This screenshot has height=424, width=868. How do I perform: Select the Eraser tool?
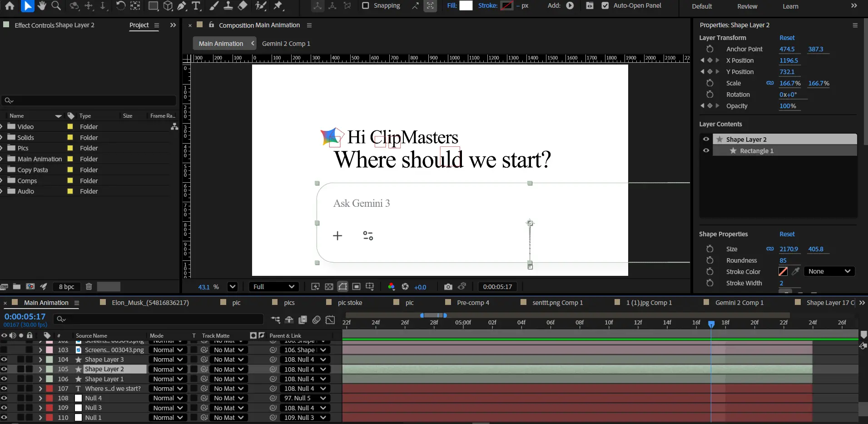pos(243,6)
